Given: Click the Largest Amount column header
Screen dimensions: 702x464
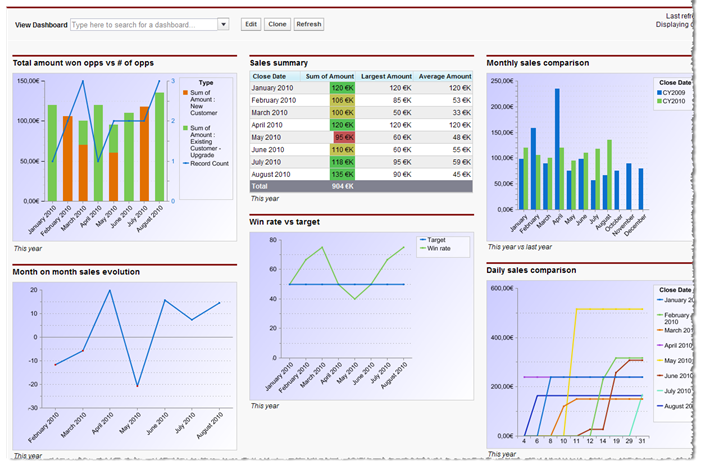Looking at the screenshot, I should [386, 76].
